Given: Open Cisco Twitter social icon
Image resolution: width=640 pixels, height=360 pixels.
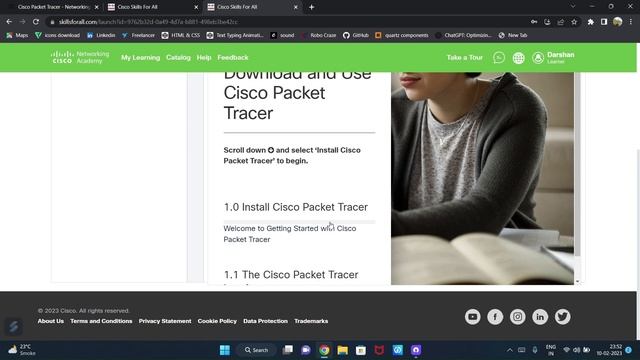Looking at the screenshot, I should (562, 317).
